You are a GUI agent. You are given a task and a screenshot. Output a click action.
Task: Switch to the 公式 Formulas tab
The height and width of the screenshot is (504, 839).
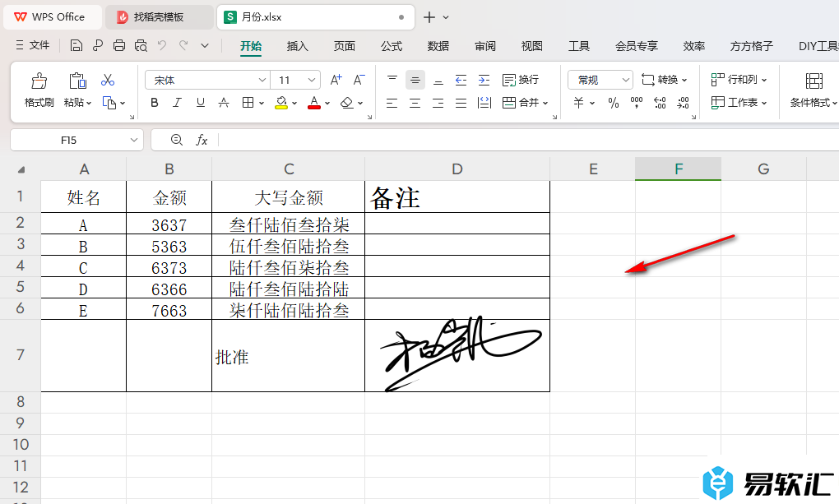392,46
